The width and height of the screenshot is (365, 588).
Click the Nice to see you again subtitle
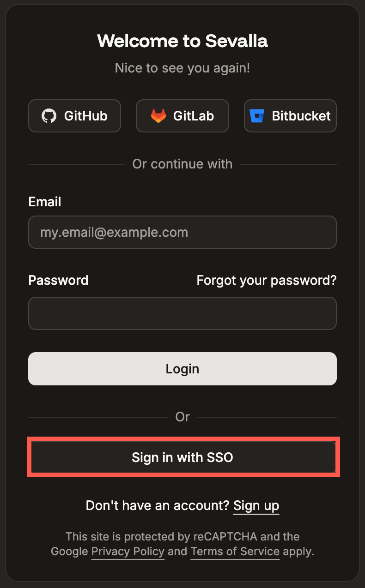(182, 68)
